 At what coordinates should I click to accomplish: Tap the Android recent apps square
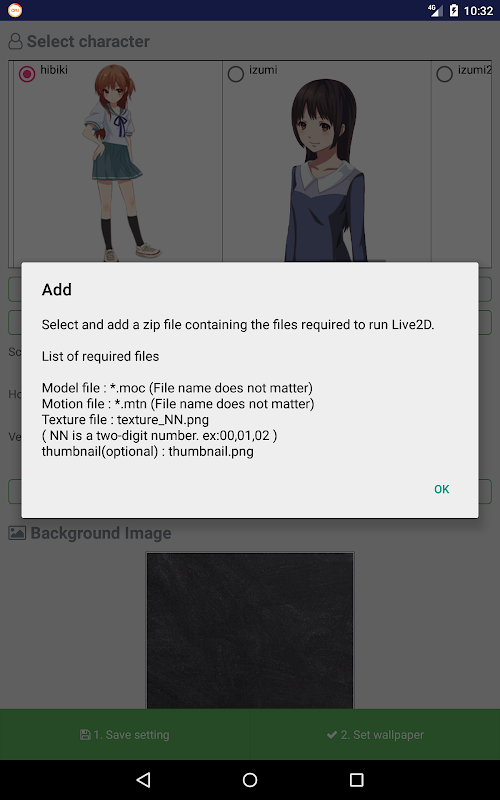pyautogui.click(x=356, y=780)
